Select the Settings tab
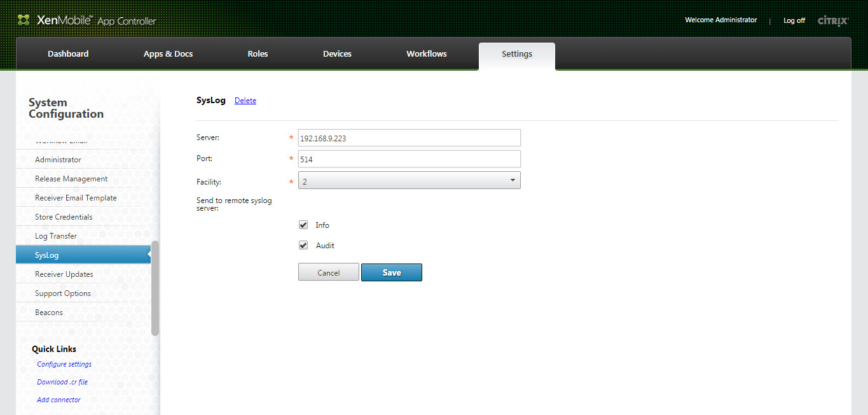Image resolution: width=868 pixels, height=415 pixels. (x=517, y=55)
